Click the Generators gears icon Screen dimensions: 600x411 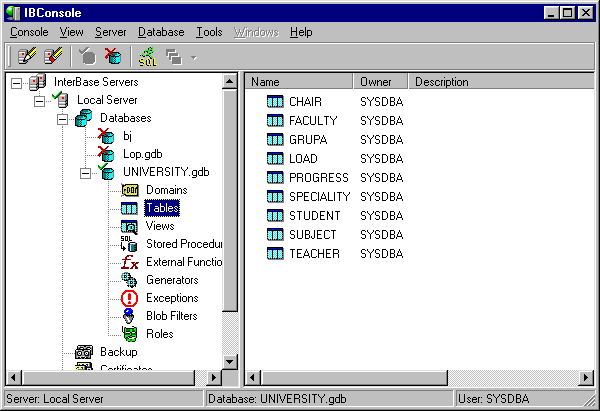pyautogui.click(x=129, y=280)
